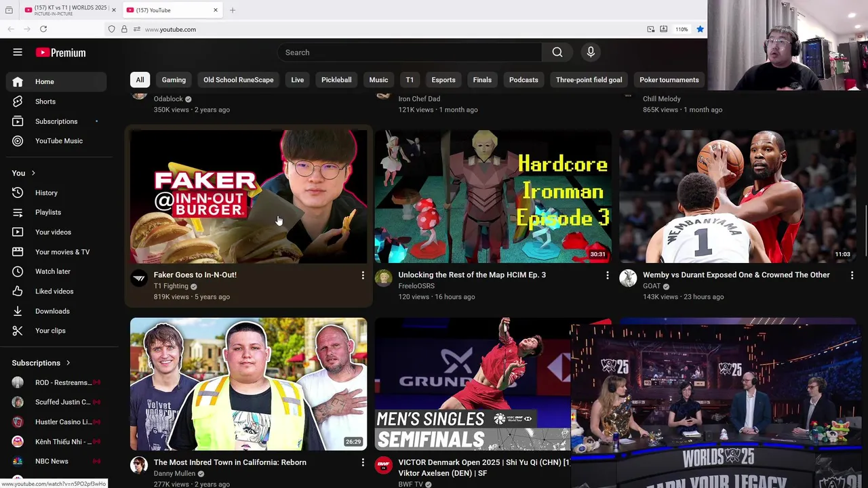This screenshot has width=868, height=488.
Task: Close the (157) YouTube tab
Action: pyautogui.click(x=216, y=10)
